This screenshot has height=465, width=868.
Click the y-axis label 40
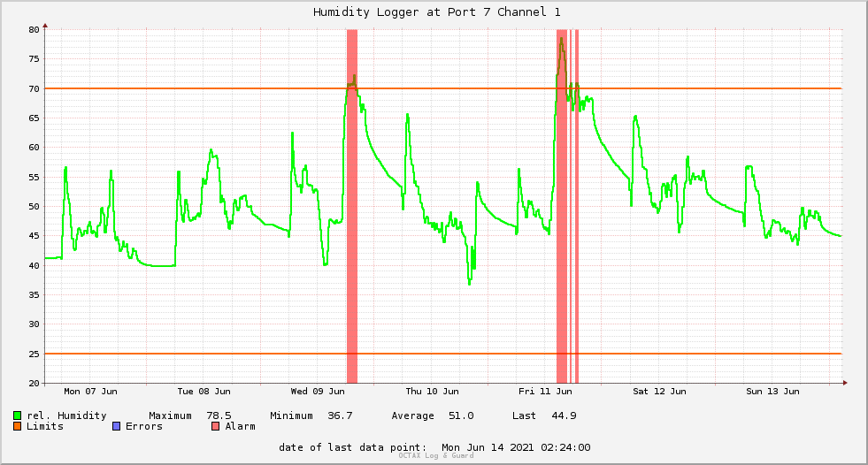coord(35,265)
